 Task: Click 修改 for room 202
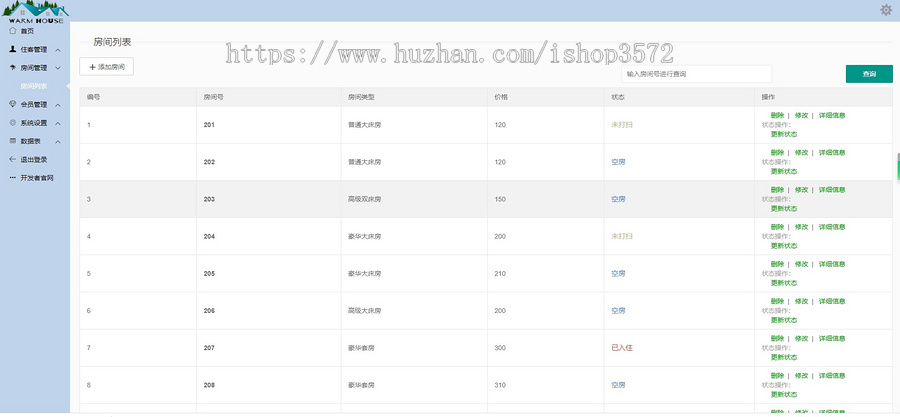click(x=801, y=153)
